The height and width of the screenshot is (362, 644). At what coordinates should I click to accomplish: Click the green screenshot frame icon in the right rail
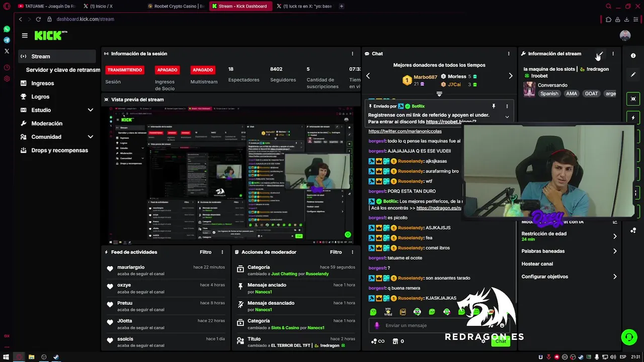633,99
